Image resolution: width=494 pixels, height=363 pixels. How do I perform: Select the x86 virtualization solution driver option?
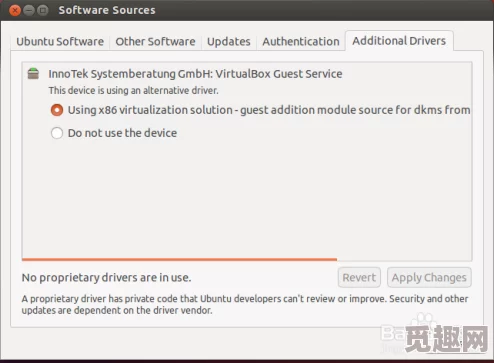[x=57, y=110]
